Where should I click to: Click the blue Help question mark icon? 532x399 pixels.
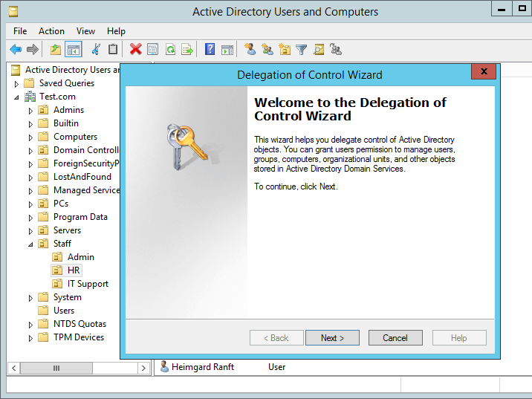click(x=210, y=50)
